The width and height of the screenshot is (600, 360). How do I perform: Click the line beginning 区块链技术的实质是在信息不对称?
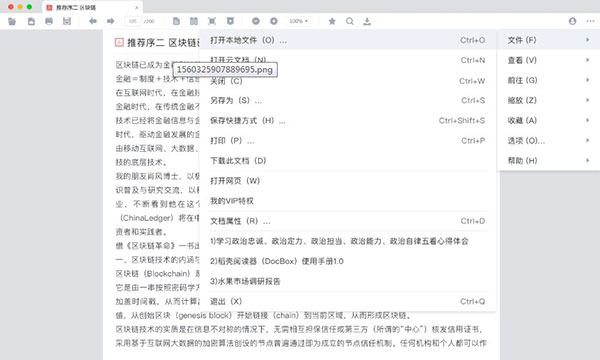[300, 329]
